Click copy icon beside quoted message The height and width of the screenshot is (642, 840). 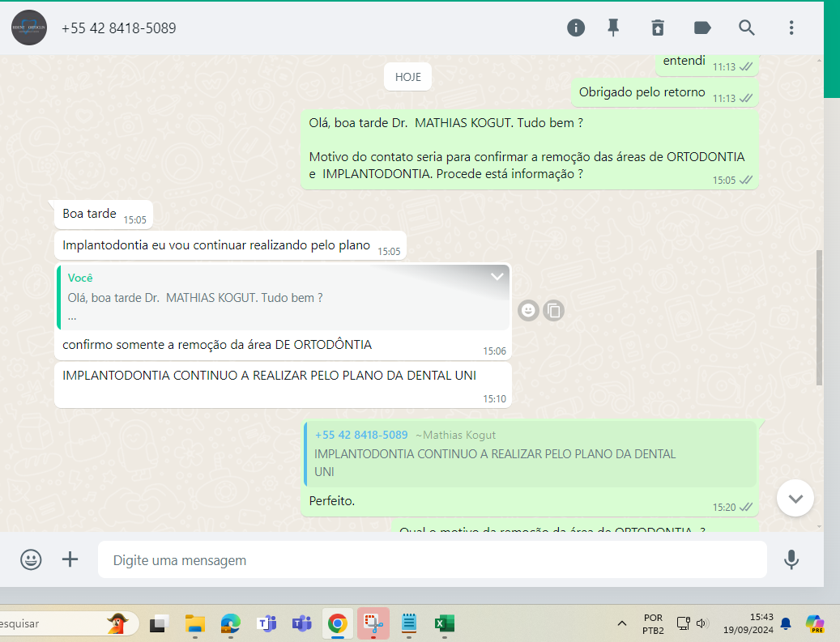pos(553,310)
